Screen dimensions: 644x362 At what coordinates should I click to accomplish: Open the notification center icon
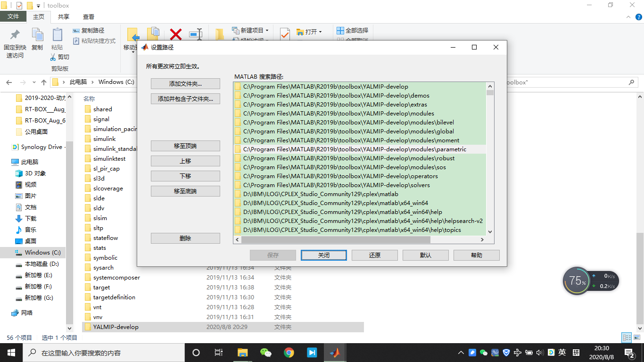[x=629, y=353]
